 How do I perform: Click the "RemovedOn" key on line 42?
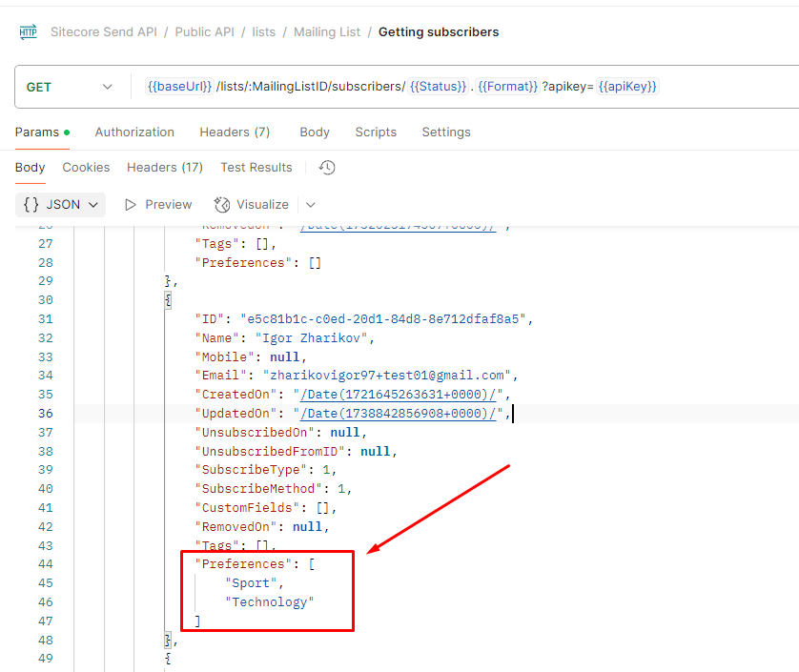point(236,527)
